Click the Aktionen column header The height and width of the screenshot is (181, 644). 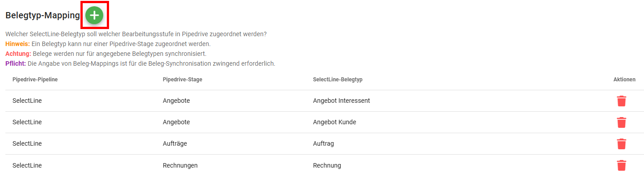coord(624,80)
